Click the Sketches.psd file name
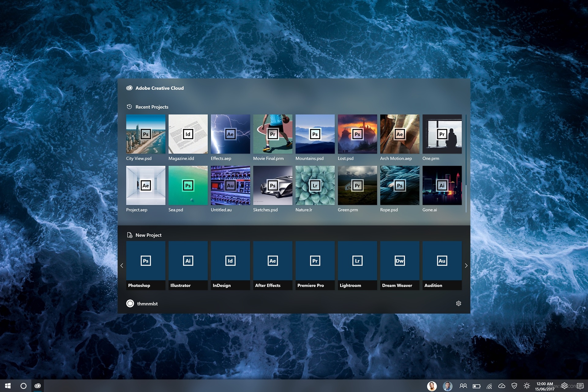588x392 pixels. click(x=265, y=210)
